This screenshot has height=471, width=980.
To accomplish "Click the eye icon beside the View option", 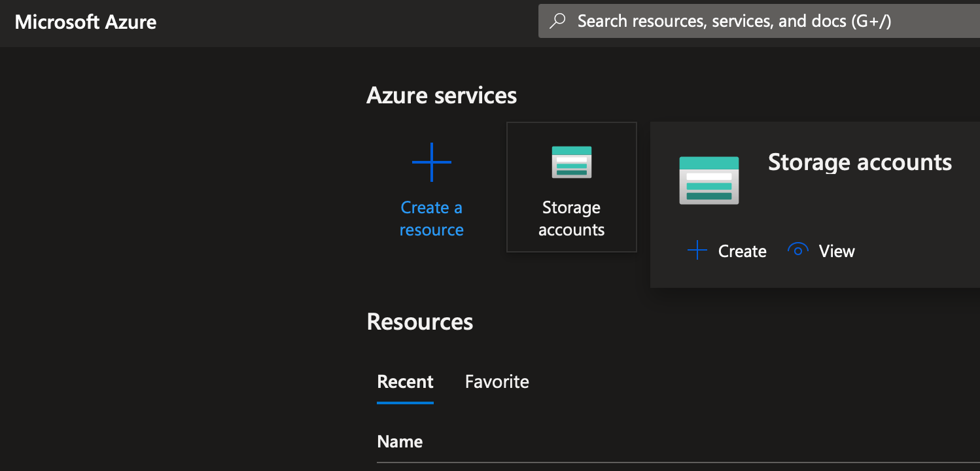I will [797, 250].
